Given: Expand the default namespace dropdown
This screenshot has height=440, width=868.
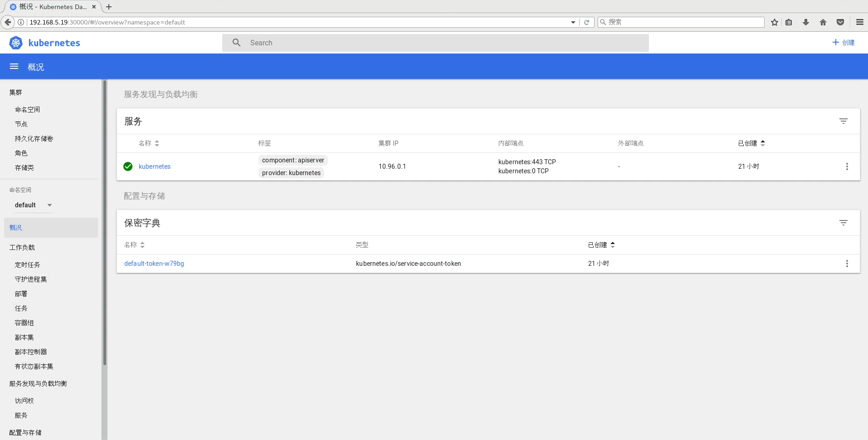Looking at the screenshot, I should click(x=34, y=205).
